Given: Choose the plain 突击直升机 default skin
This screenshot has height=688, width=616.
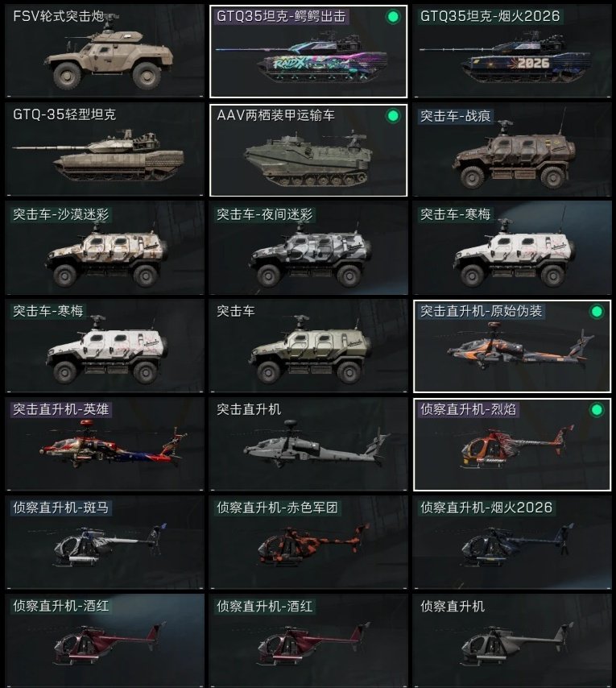Looking at the screenshot, I should click(x=308, y=444).
